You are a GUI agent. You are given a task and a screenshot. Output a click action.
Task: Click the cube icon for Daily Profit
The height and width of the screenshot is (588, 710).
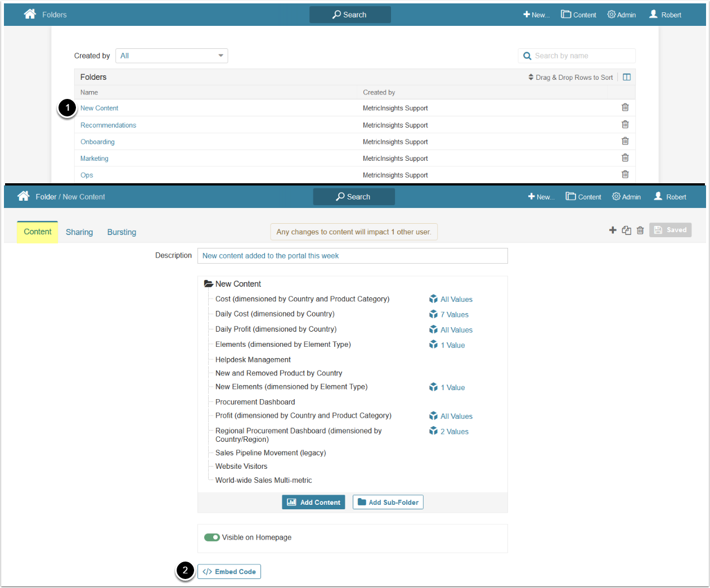click(433, 329)
